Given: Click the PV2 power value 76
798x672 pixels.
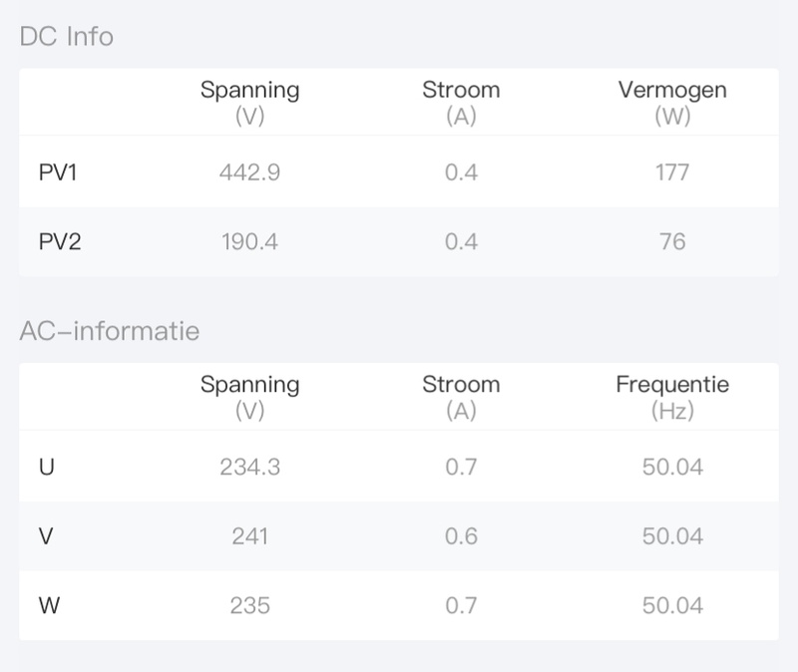Looking at the screenshot, I should click(672, 241).
